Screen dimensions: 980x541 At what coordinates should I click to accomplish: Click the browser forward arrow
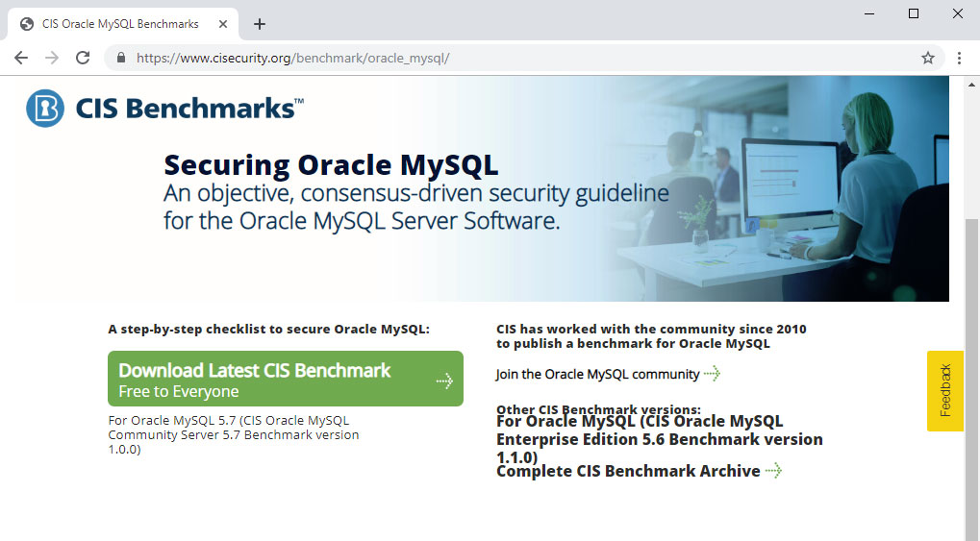[x=52, y=58]
